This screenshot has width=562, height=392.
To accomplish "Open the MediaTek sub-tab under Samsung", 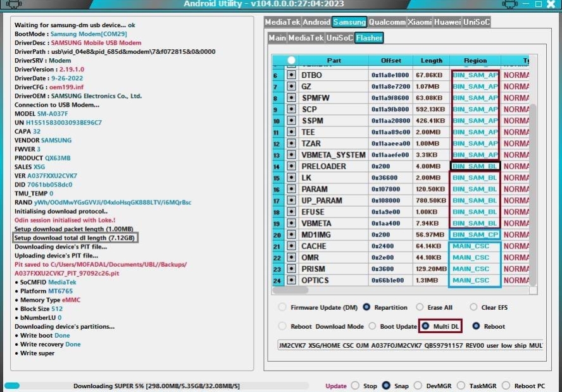I will coord(306,38).
